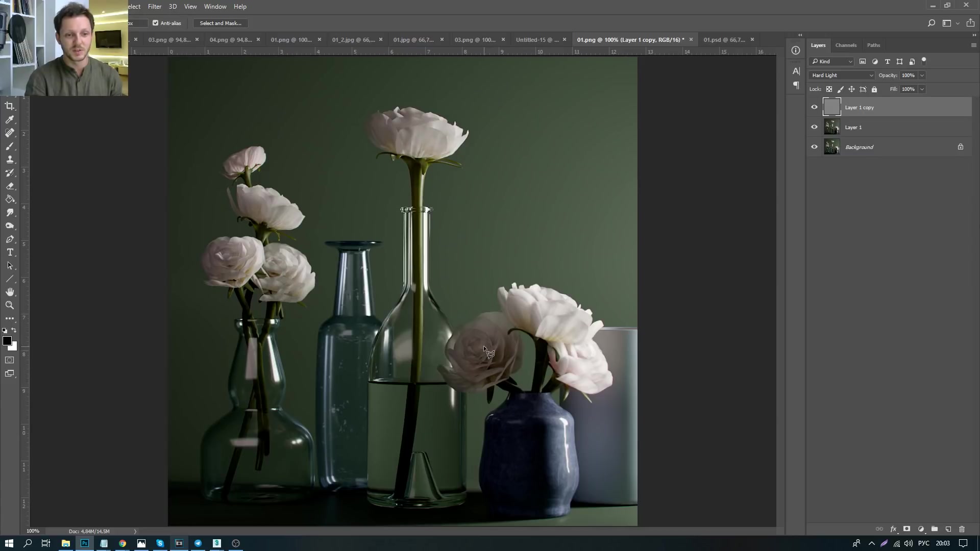Select the Brush tool in toolbar

[x=9, y=146]
